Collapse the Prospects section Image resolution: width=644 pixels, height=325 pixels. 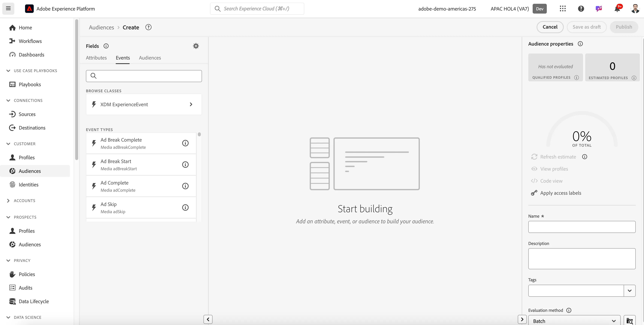(8, 217)
